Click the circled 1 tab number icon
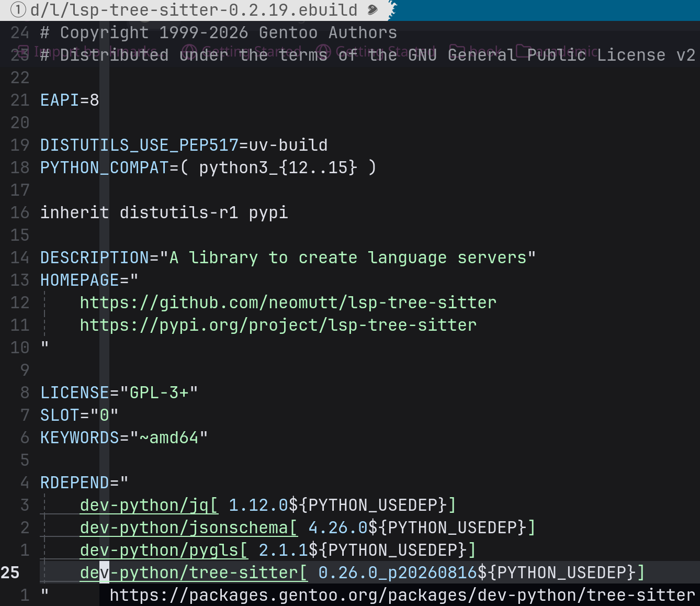 click(18, 9)
